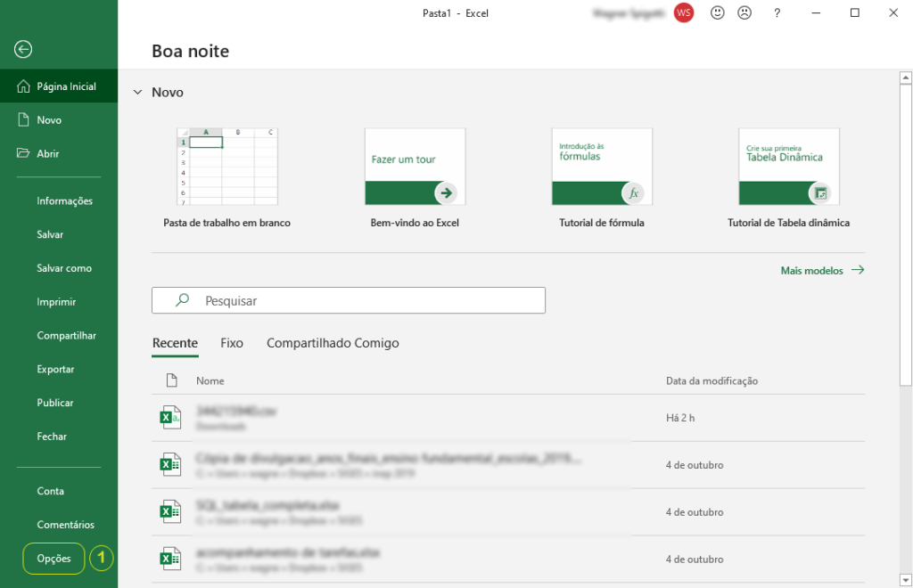Click the Novo blank page icon
Image resolution: width=913 pixels, height=588 pixels.
[x=23, y=119]
